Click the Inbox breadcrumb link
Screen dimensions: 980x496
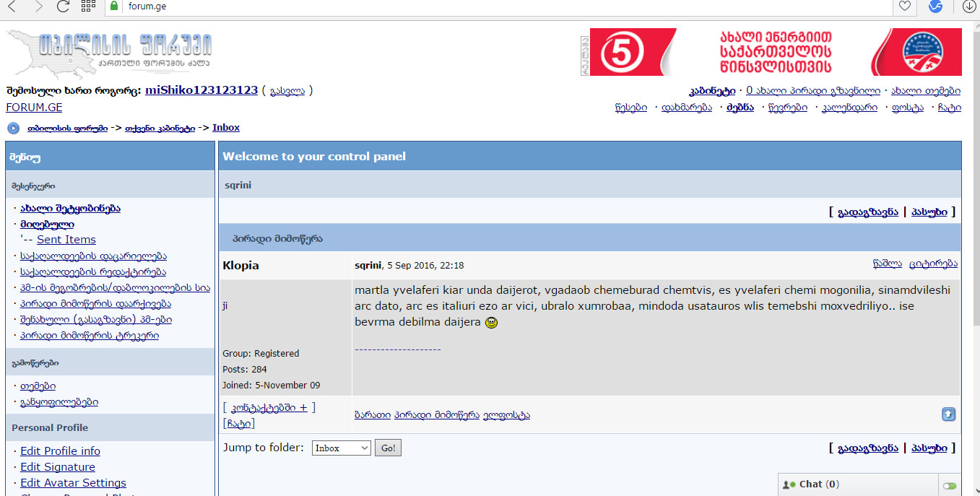click(x=226, y=128)
